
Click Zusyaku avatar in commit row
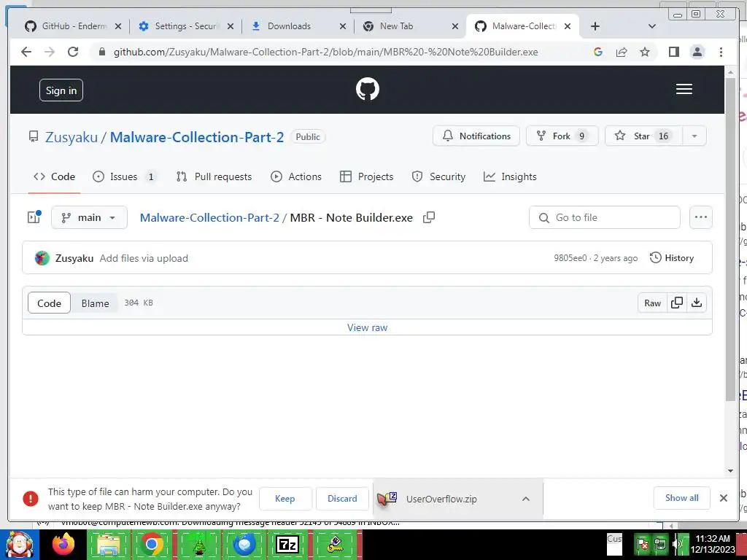42,258
